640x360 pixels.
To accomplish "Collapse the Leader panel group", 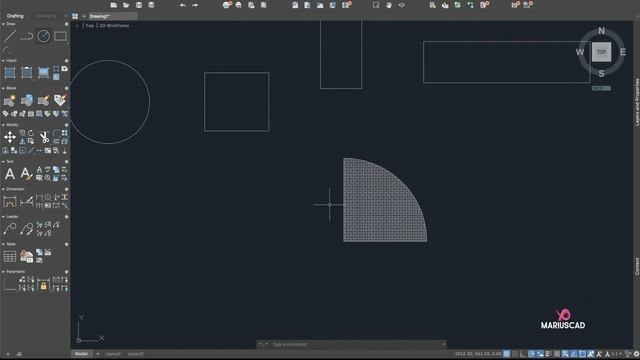I will 3,217.
